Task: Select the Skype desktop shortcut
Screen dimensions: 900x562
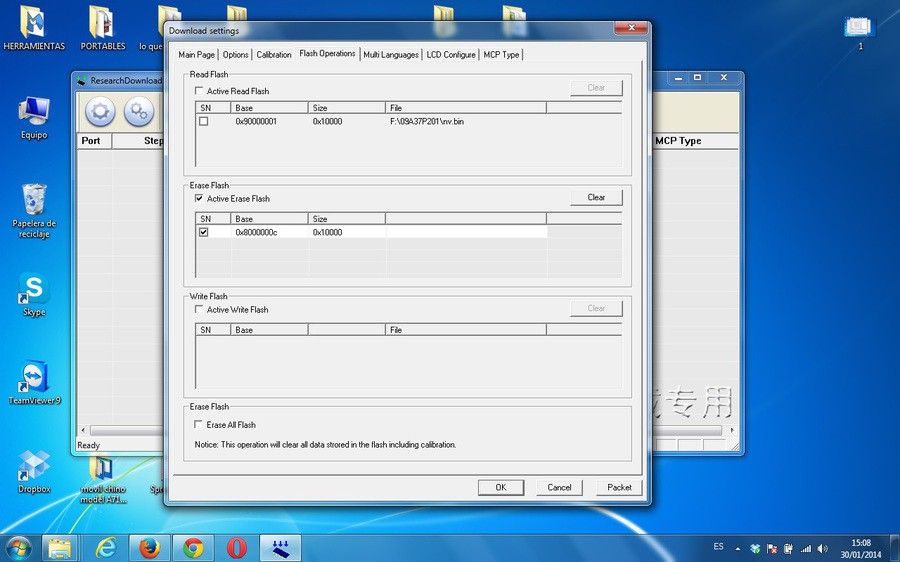Action: tap(34, 294)
